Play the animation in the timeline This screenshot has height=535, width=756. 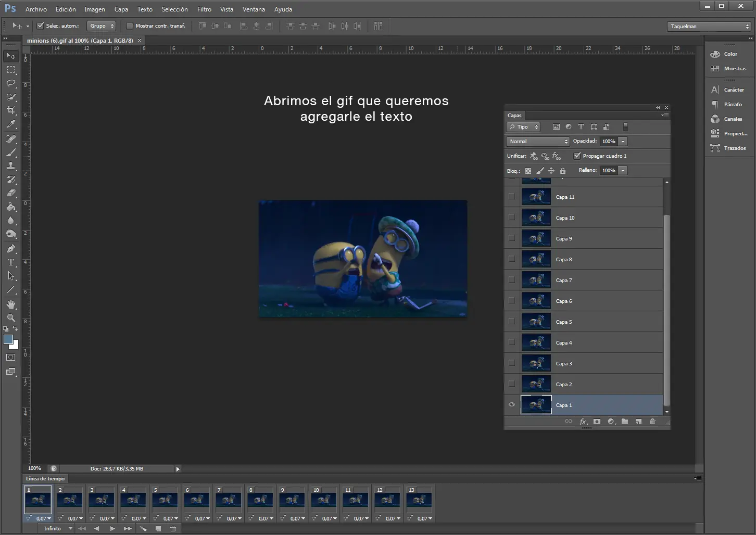[112, 528]
